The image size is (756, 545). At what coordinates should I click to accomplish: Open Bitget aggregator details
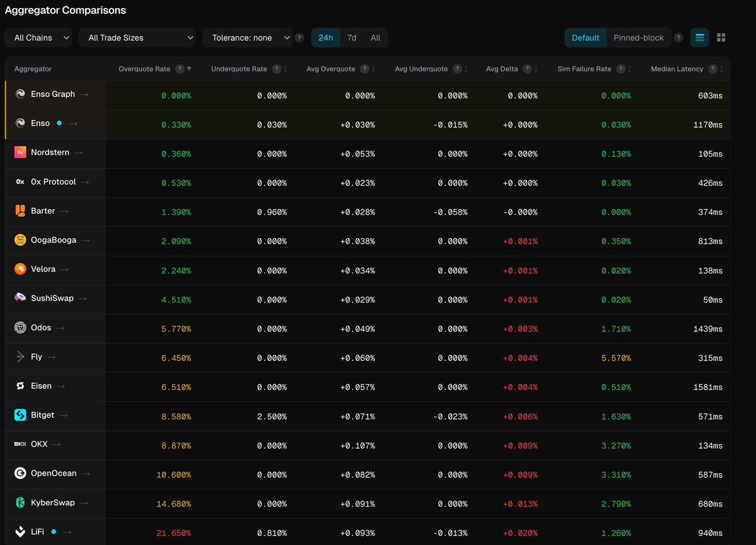point(63,415)
